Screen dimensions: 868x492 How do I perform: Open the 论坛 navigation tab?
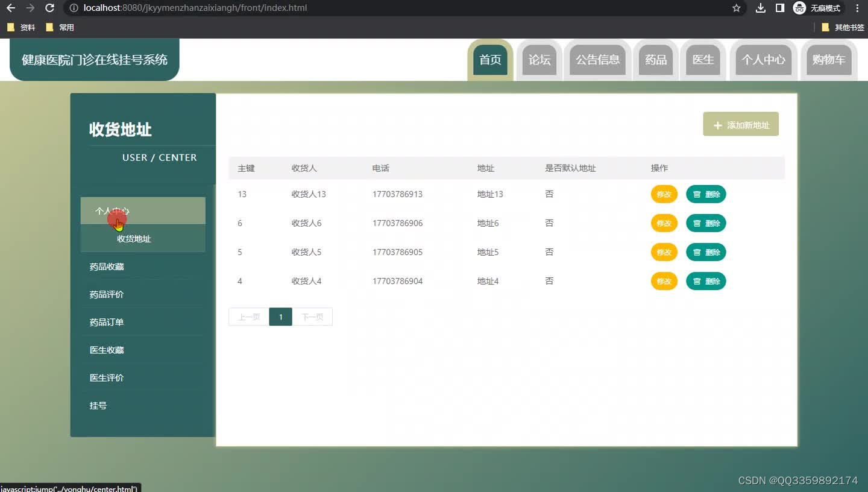click(539, 60)
